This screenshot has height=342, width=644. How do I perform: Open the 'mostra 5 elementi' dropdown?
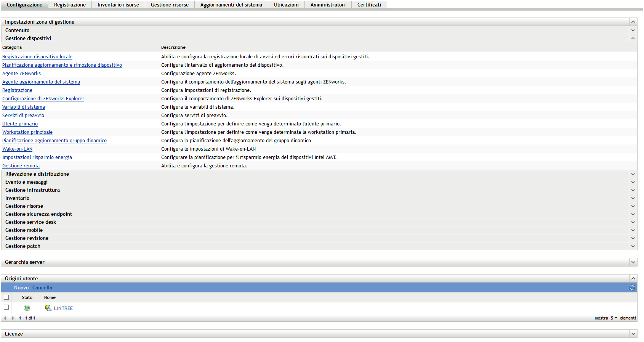(614, 318)
